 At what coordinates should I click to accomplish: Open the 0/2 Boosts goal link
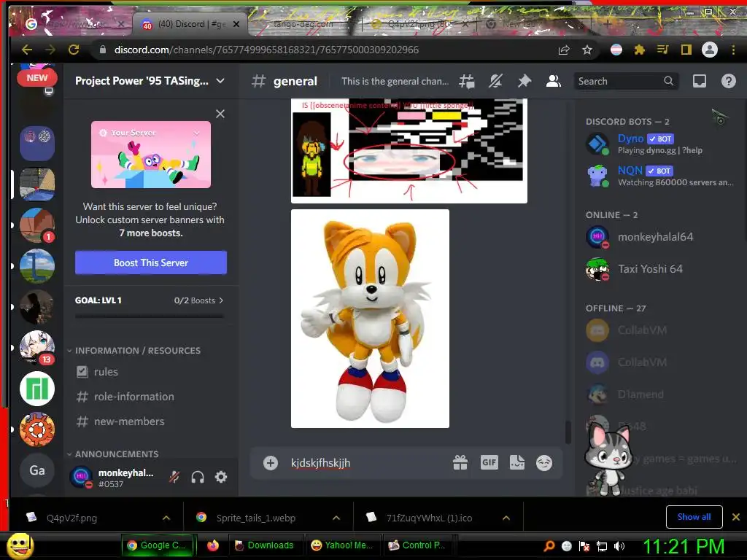[x=198, y=300]
